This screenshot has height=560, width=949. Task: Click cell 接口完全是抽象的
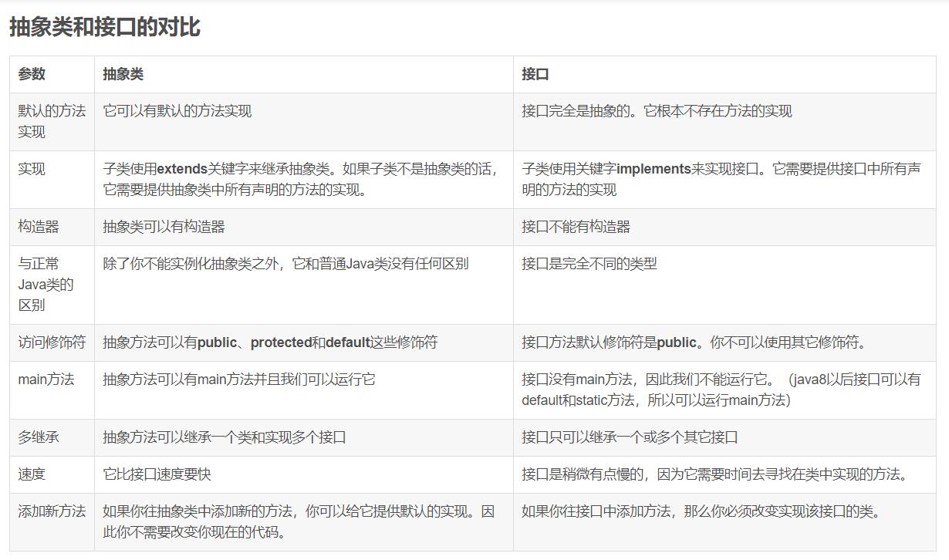click(x=724, y=122)
